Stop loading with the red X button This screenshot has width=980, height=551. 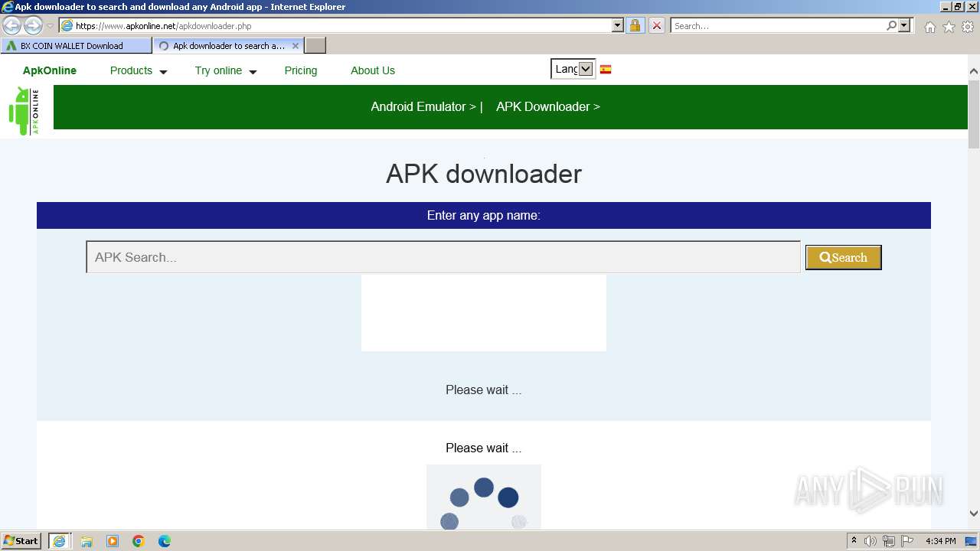[657, 25]
